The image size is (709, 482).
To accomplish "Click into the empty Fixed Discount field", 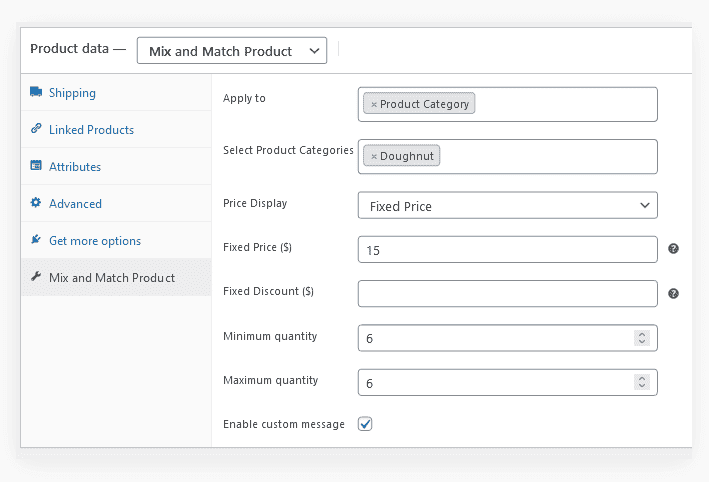I will click(x=507, y=294).
